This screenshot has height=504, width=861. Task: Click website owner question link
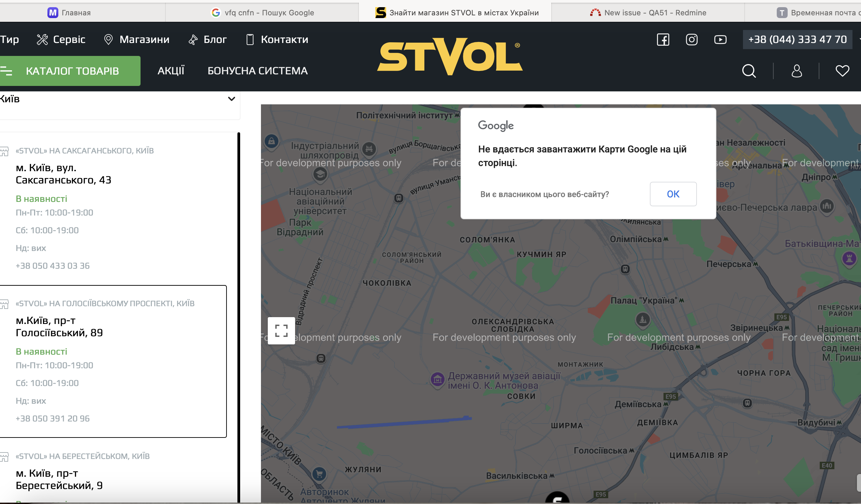(x=544, y=194)
